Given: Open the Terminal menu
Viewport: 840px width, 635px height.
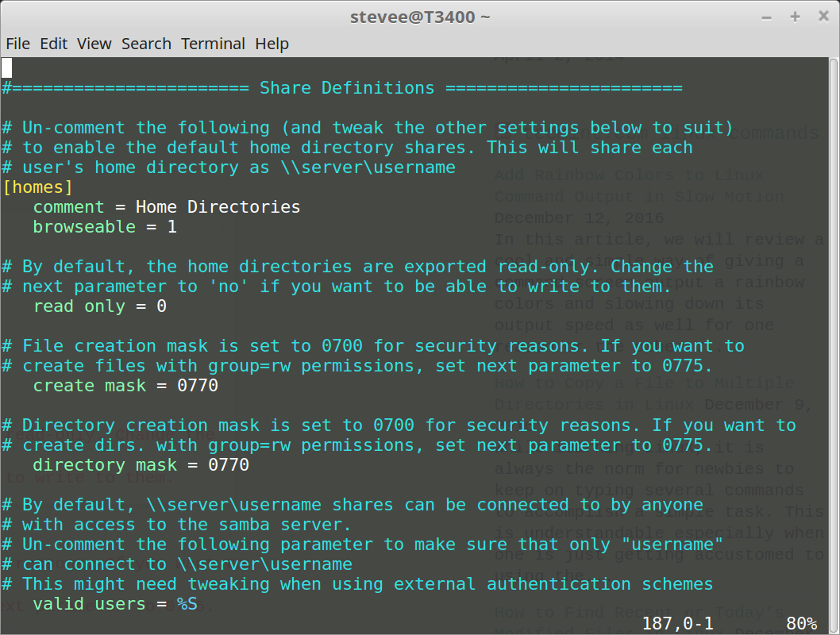Looking at the screenshot, I should point(213,44).
